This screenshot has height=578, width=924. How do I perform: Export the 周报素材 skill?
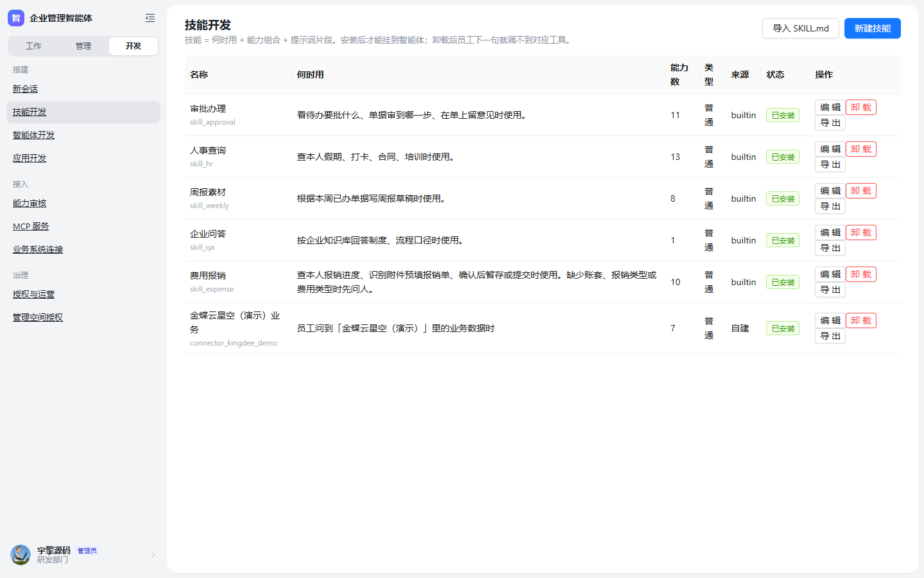(830, 206)
